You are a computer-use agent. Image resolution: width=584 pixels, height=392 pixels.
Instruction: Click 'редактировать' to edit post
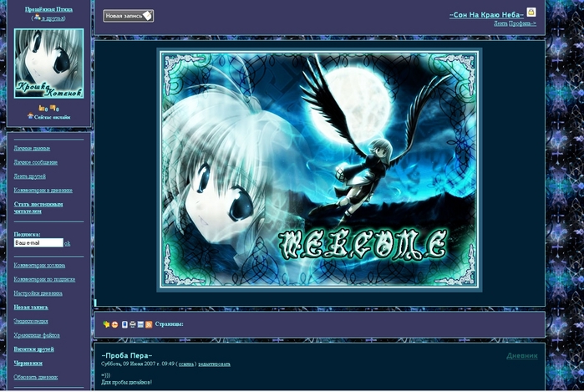(x=214, y=364)
